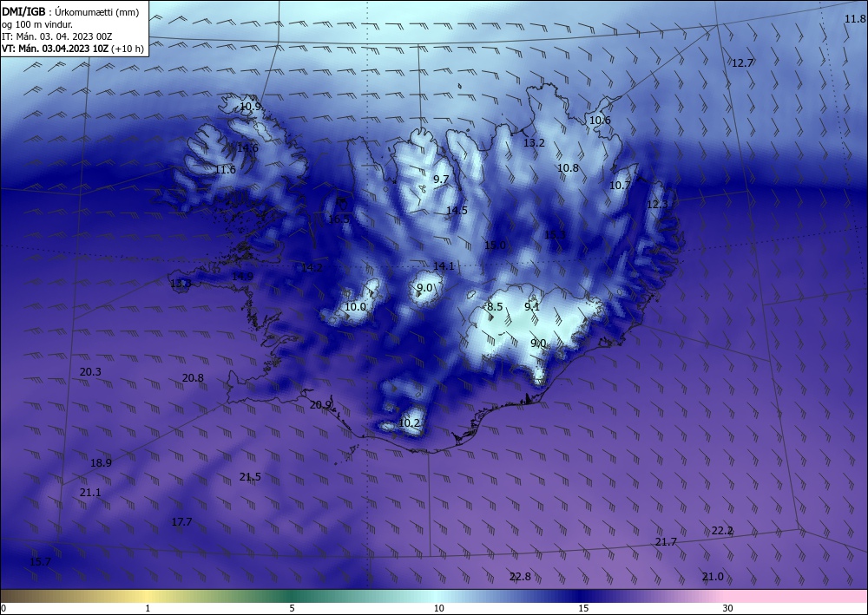Click the 12.7 value over the ocean
868x615 pixels.
[742, 63]
